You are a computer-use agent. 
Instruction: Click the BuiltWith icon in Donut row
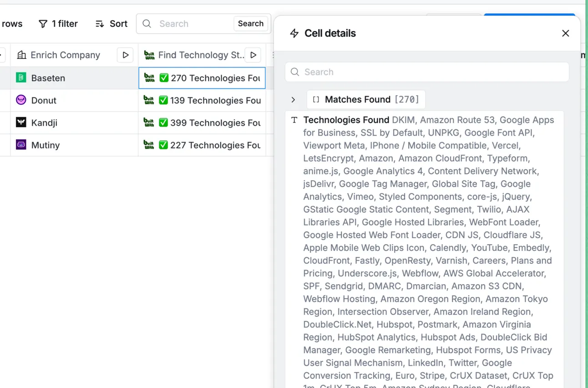(x=149, y=100)
